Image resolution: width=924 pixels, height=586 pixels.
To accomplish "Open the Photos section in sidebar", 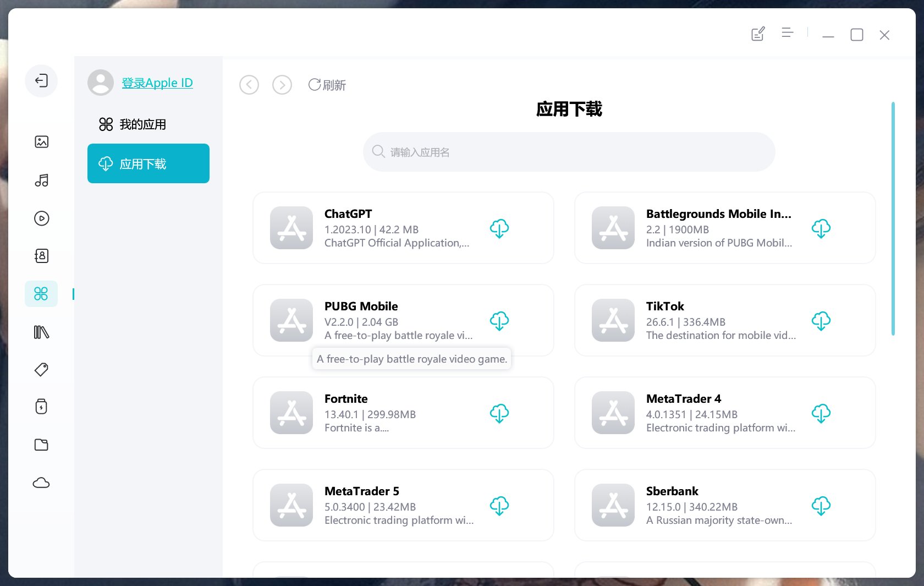I will [41, 142].
